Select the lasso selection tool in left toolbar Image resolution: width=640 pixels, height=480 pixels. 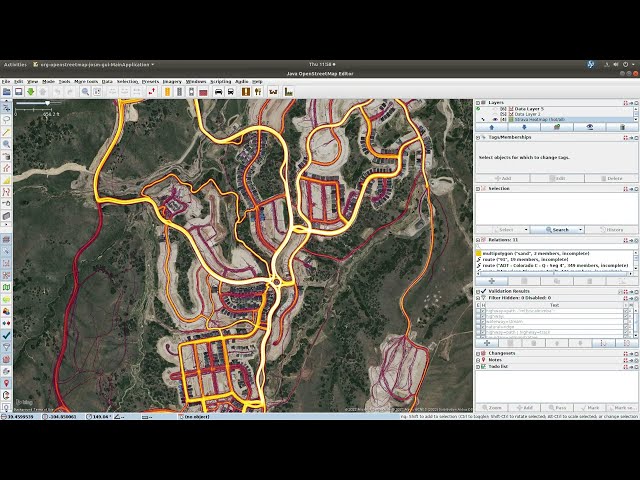click(x=6, y=120)
